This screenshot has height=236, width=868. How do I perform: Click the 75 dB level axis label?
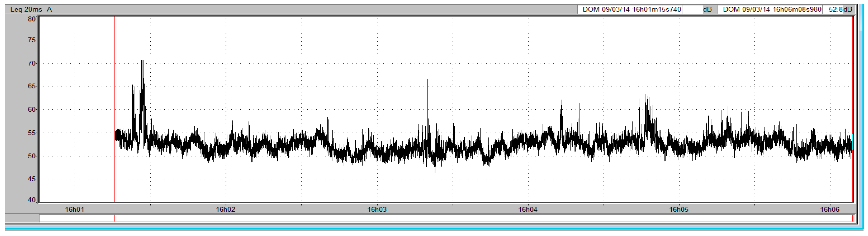[32, 40]
